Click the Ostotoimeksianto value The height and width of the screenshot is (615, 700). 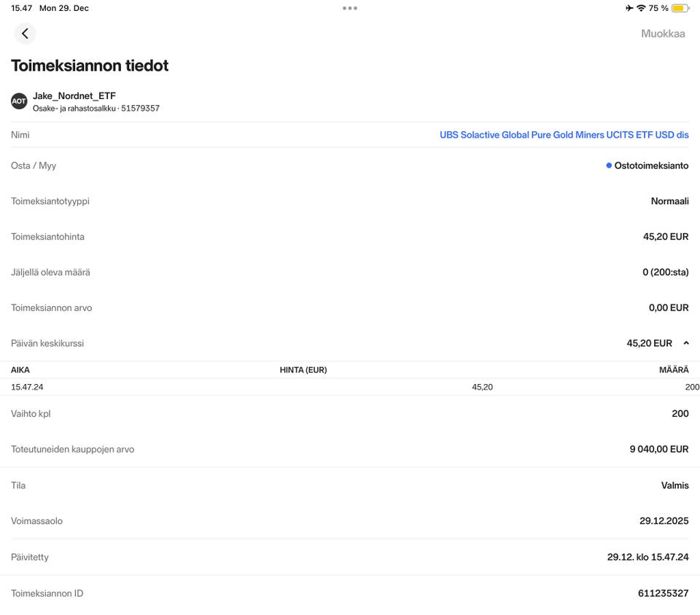pyautogui.click(x=651, y=165)
